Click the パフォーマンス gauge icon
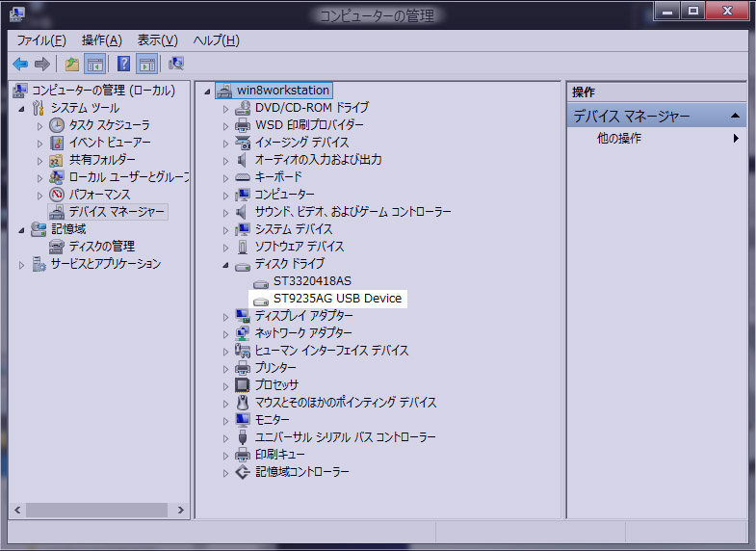 pyautogui.click(x=57, y=195)
